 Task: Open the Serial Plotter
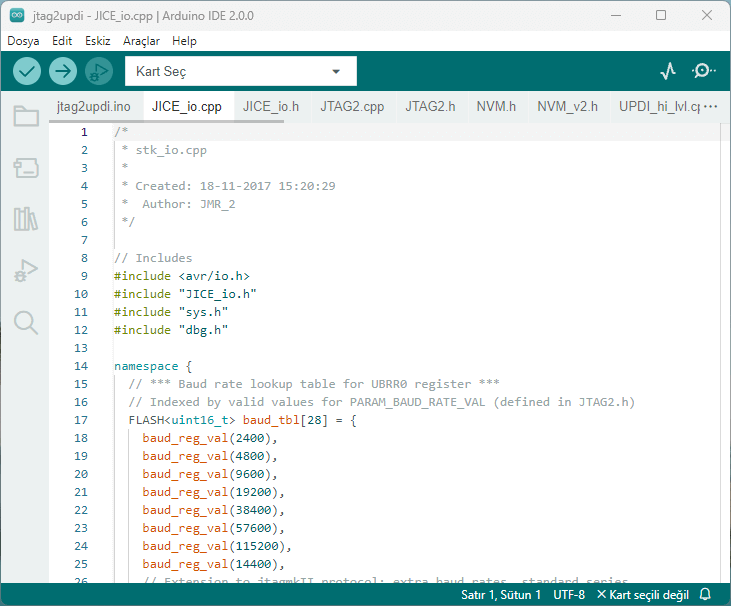pos(668,71)
